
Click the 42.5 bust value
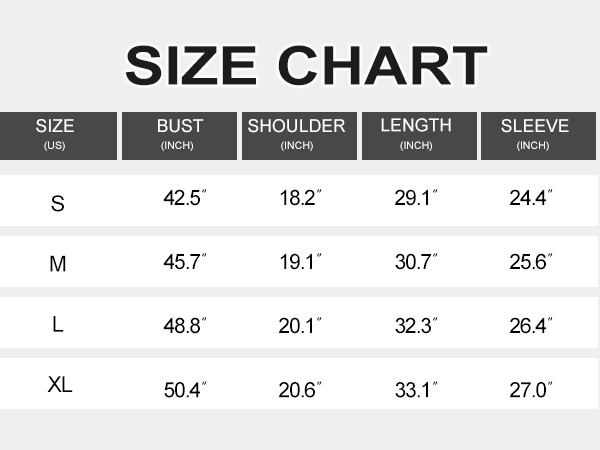click(x=185, y=198)
